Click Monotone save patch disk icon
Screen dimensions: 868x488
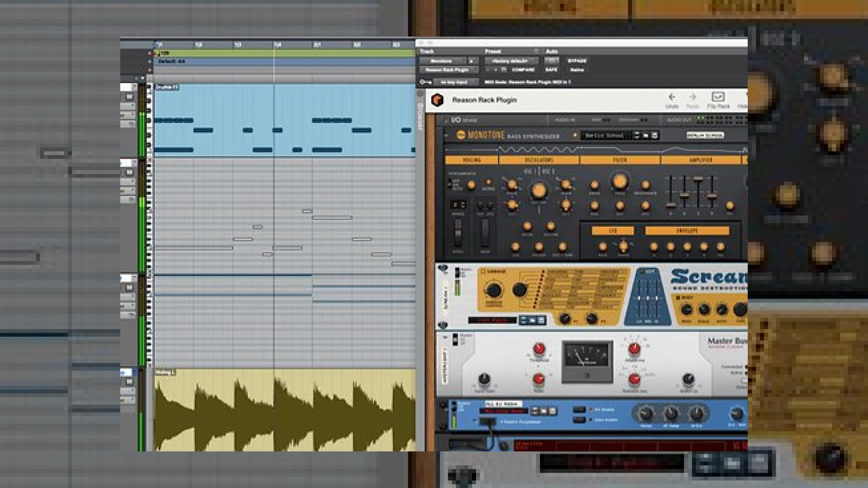pos(654,135)
